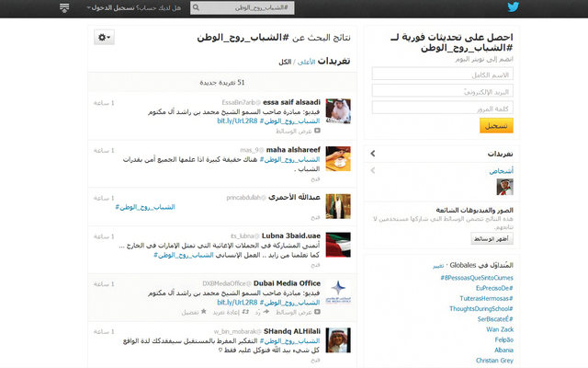Viewport: 588px width, 368px height.
Task: Open trend ThoughtsDuringSchool#
Action: [481, 309]
